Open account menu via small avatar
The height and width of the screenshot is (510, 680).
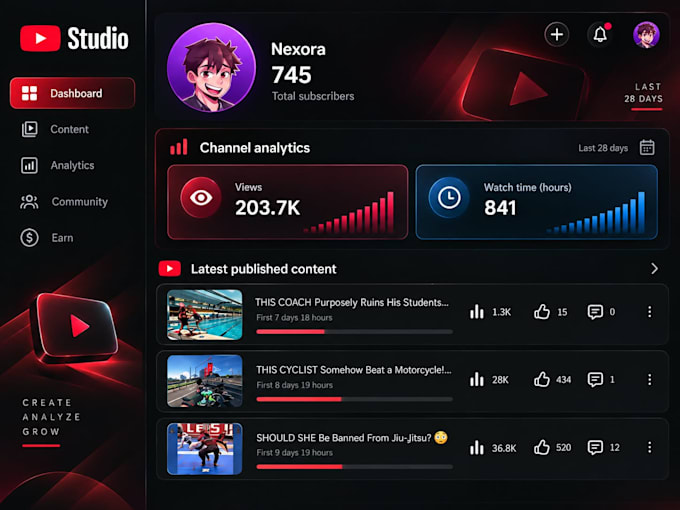click(x=646, y=35)
